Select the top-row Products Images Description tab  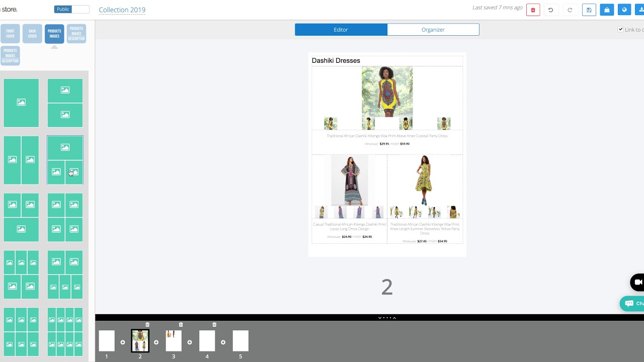pyautogui.click(x=76, y=34)
